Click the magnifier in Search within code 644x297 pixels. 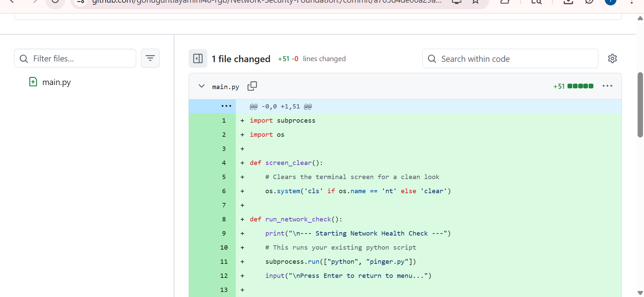pos(432,59)
